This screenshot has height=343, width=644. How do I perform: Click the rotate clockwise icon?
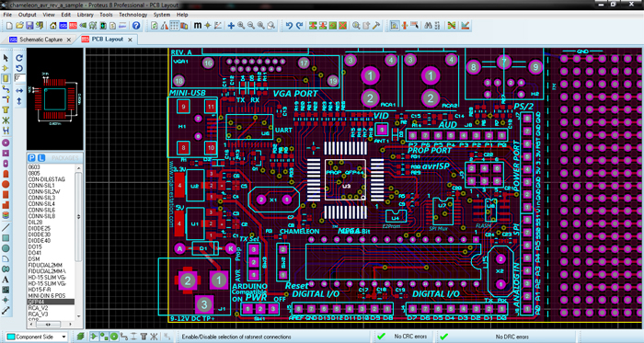click(19, 58)
